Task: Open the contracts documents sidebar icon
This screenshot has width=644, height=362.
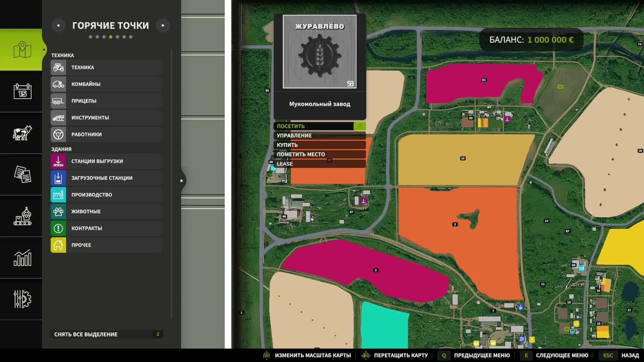Action: click(x=22, y=174)
